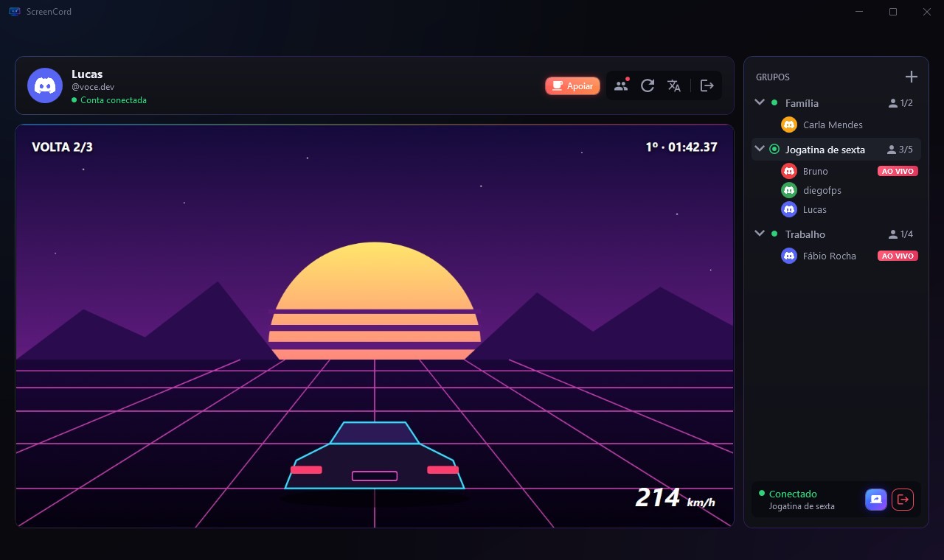Click the Conectado status text

[793, 494]
